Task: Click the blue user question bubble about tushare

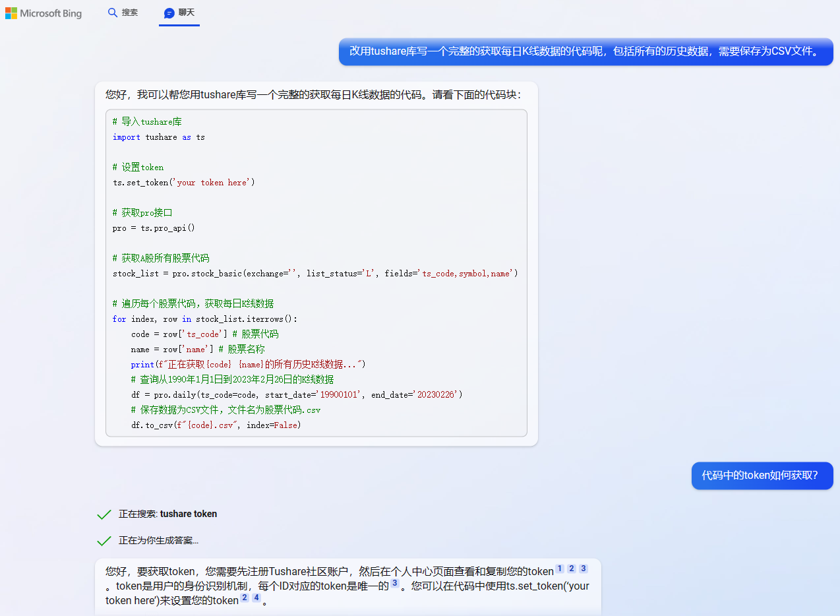Action: (x=585, y=51)
